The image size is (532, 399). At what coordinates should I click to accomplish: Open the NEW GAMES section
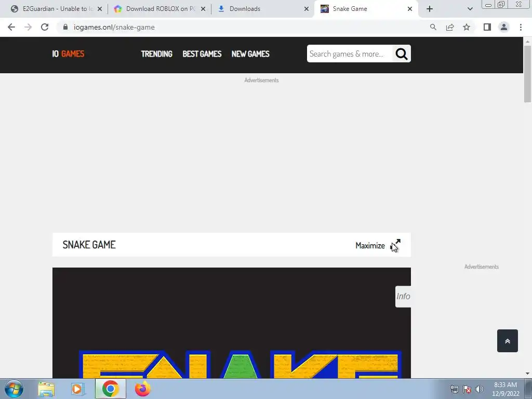pos(250,54)
